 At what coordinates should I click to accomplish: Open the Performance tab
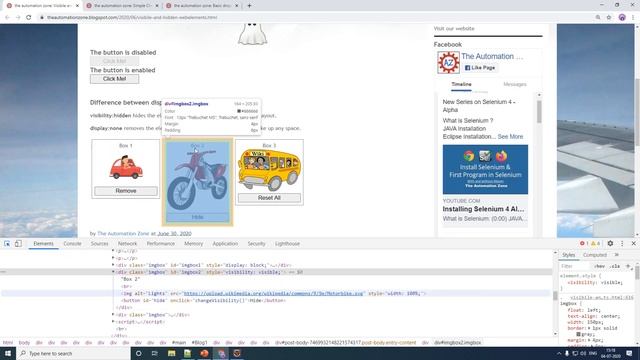point(160,244)
